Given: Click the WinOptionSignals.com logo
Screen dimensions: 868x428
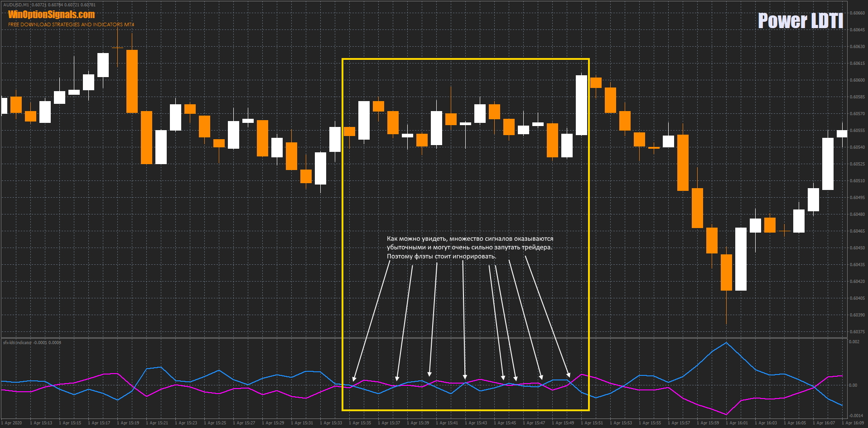Looking at the screenshot, I should tap(51, 15).
